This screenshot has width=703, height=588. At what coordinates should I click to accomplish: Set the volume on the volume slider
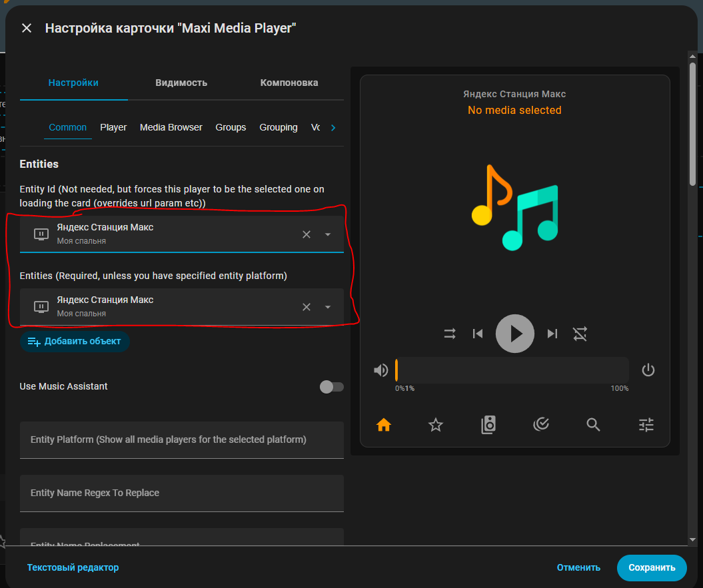coord(512,370)
